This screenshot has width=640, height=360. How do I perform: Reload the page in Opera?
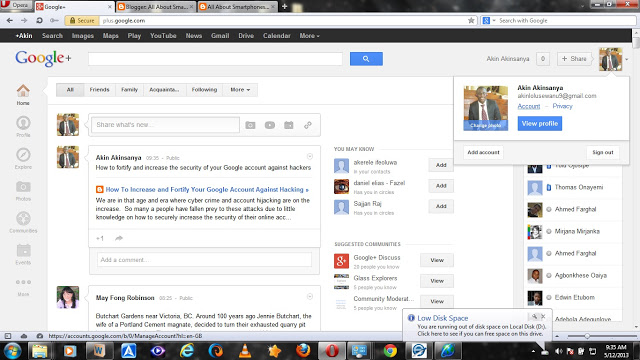(x=39, y=20)
